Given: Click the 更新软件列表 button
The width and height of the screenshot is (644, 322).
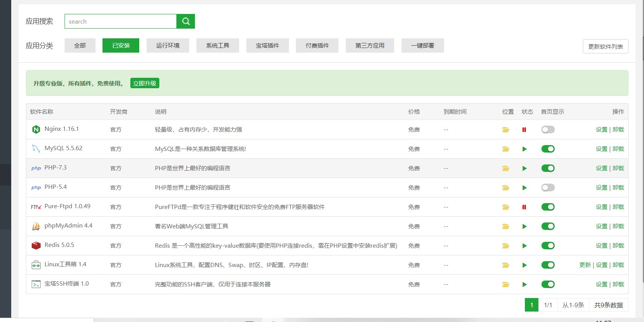Looking at the screenshot, I should pos(606,46).
